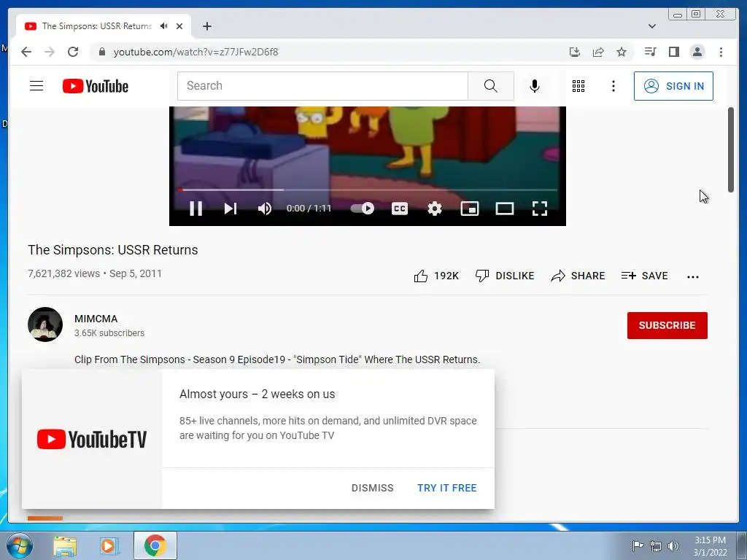Image resolution: width=747 pixels, height=560 pixels.
Task: Share this page from address bar
Action: pyautogui.click(x=598, y=52)
